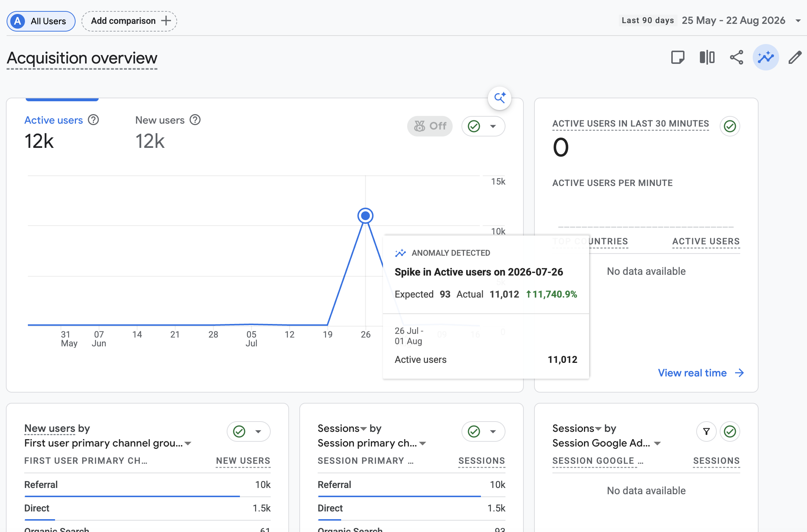This screenshot has height=532, width=807.
Task: Click Referral row in New users card
Action: [x=147, y=485]
